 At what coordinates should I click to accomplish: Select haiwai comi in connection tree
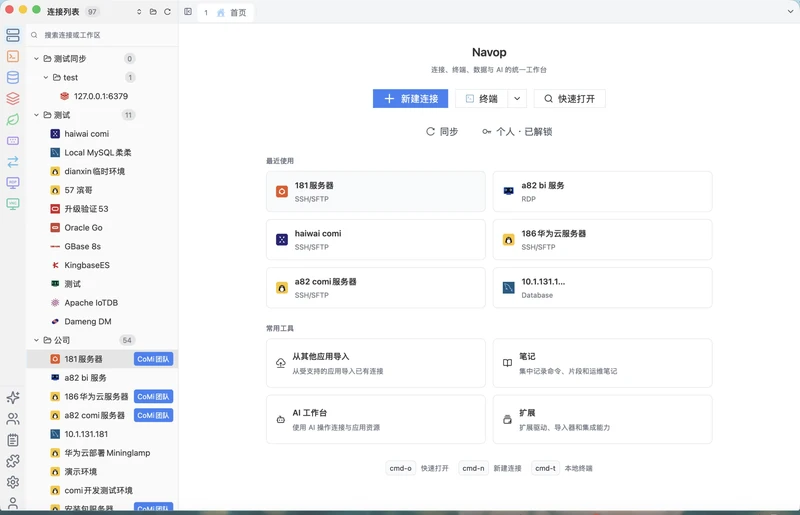tap(102, 134)
